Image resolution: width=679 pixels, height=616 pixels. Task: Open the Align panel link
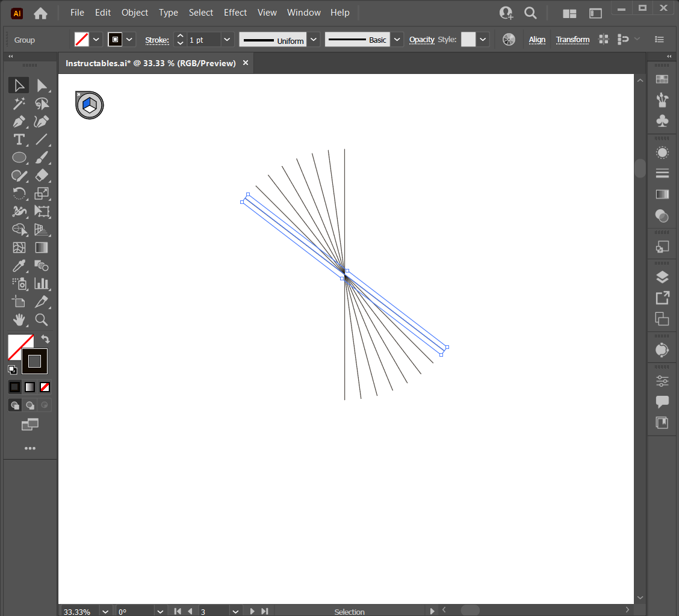click(537, 40)
